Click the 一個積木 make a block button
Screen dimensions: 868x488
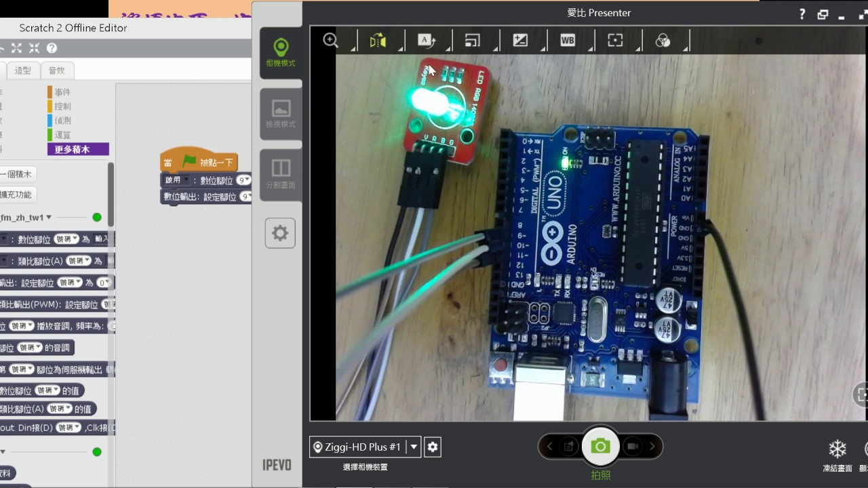click(x=18, y=174)
